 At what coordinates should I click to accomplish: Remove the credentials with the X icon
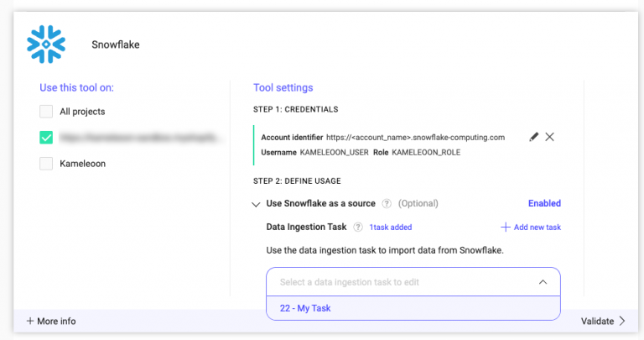(x=550, y=137)
